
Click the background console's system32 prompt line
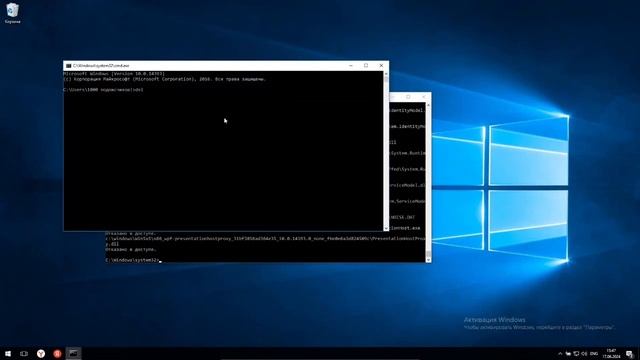click(x=132, y=260)
